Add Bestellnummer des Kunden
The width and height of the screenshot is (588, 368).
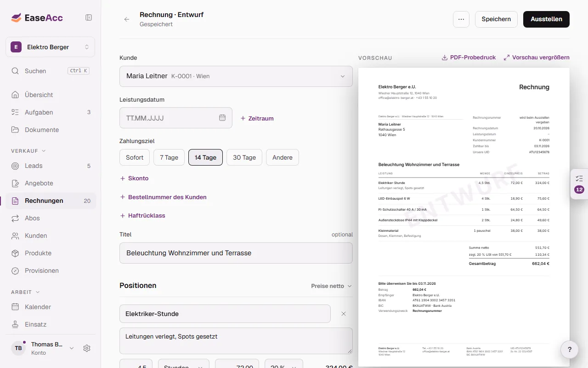click(x=163, y=197)
